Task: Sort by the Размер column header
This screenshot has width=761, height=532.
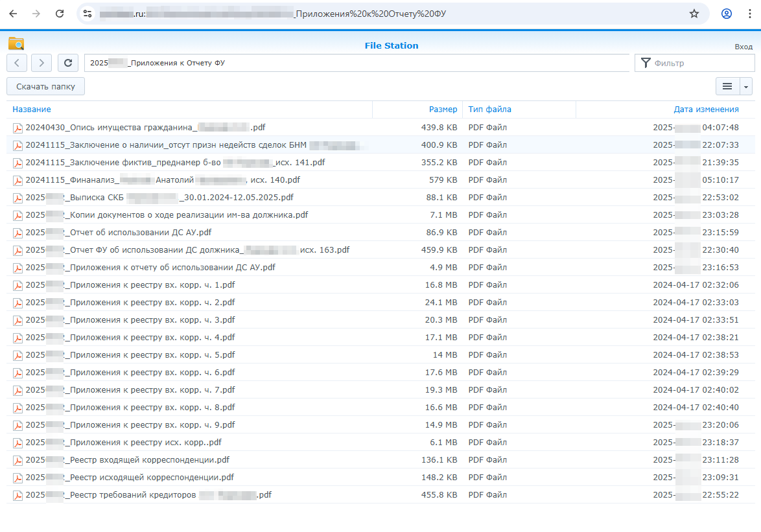Action: (x=443, y=110)
